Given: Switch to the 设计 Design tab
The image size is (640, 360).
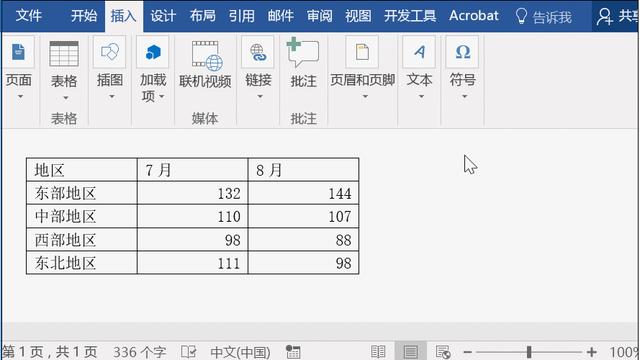Looking at the screenshot, I should (x=163, y=16).
